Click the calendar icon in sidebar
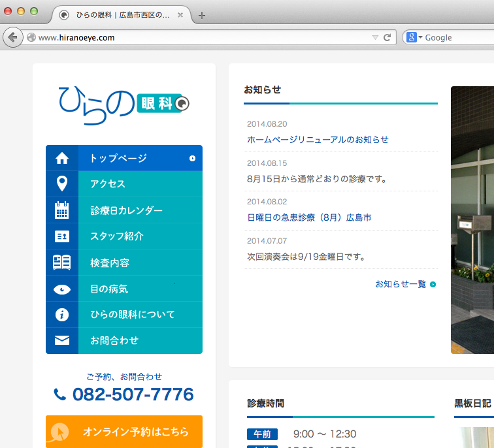Screen dimensions: 494x448 pos(62,210)
